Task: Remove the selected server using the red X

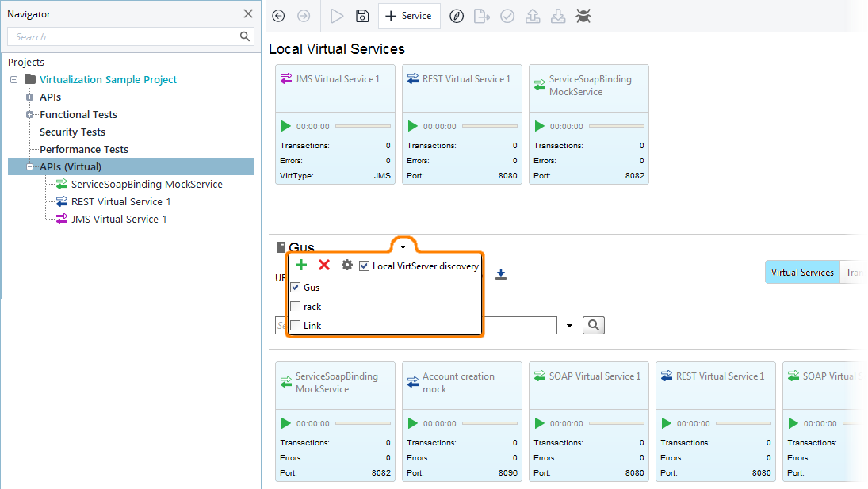Action: pyautogui.click(x=323, y=265)
